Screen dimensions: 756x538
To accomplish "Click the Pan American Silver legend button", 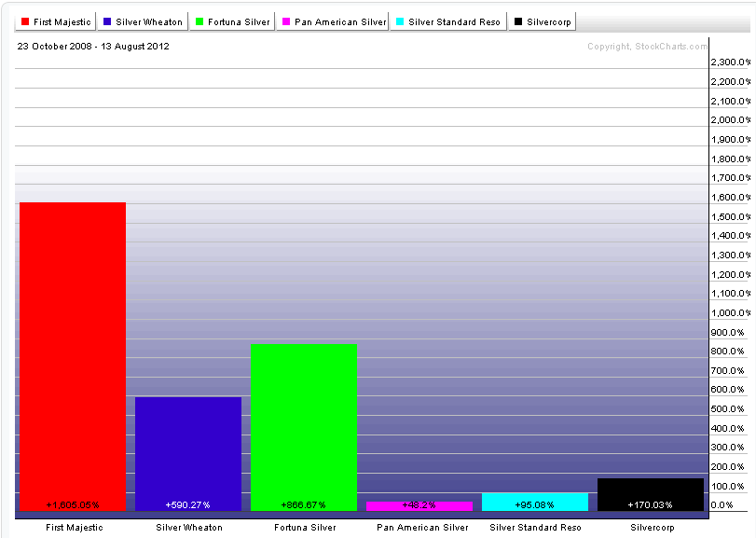I will point(333,21).
